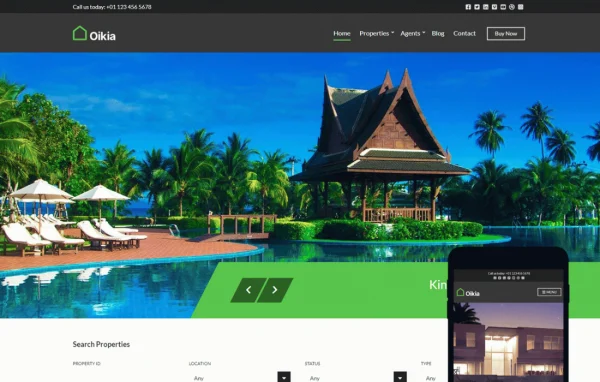Image resolution: width=600 pixels, height=382 pixels.
Task: Open the YouTube social icon in top bar
Action: (503, 7)
